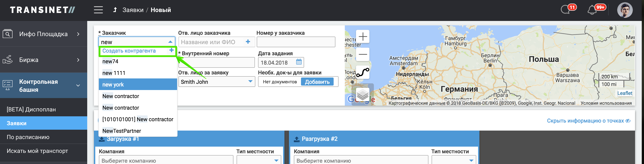Image resolution: width=644 pixels, height=164 pixels.
Task: Click the chat messages icon
Action: pos(566,10)
